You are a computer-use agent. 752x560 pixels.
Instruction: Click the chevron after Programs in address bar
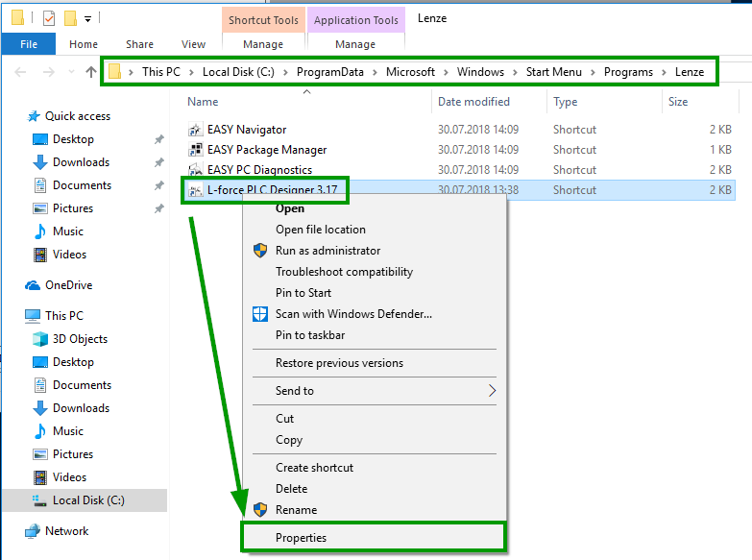(x=662, y=72)
